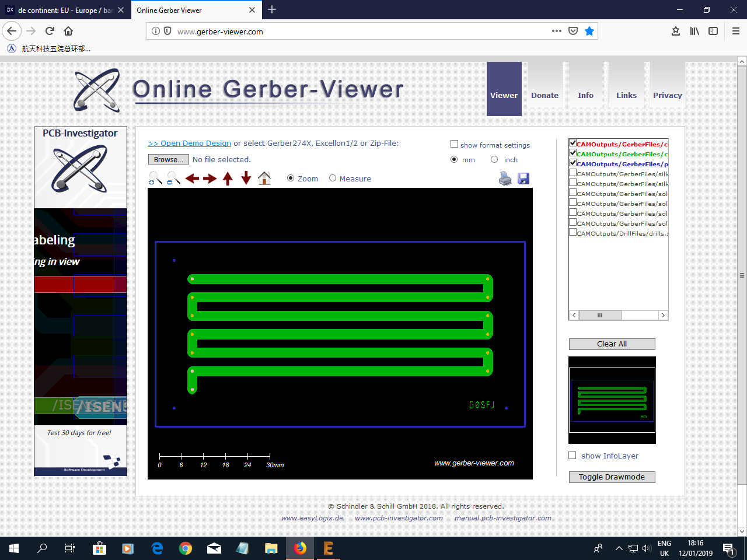
Task: Open Pocket save icon in address bar
Action: (x=573, y=31)
